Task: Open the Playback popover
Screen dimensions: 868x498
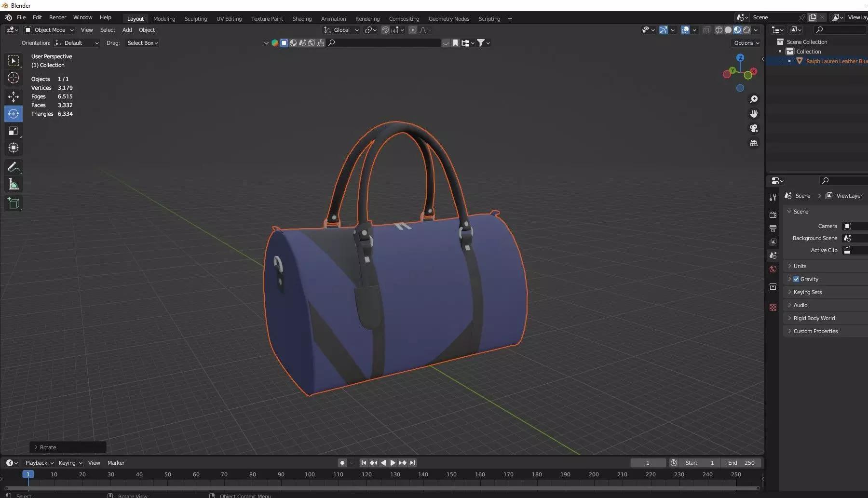Action: coord(39,463)
